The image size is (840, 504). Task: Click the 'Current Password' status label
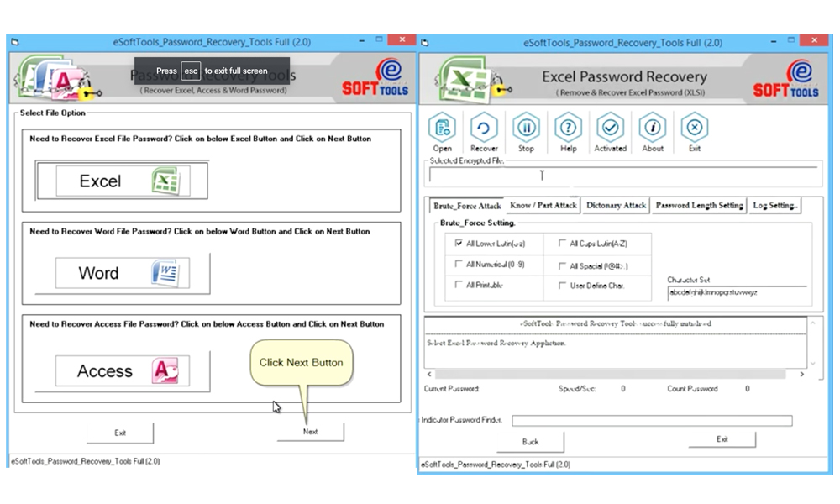pyautogui.click(x=452, y=389)
